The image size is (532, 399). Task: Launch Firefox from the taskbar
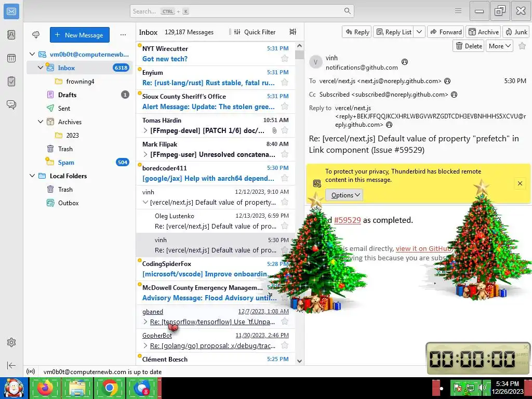pos(46,388)
